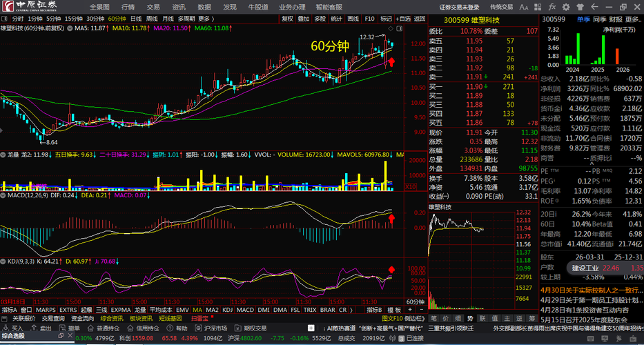The image size is (644, 345).
Task: Click the 复权 button
Action: pyautogui.click(x=288, y=19)
